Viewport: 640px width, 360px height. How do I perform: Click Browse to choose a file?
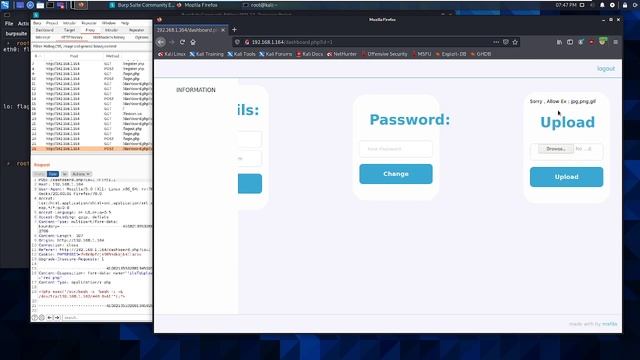556,149
